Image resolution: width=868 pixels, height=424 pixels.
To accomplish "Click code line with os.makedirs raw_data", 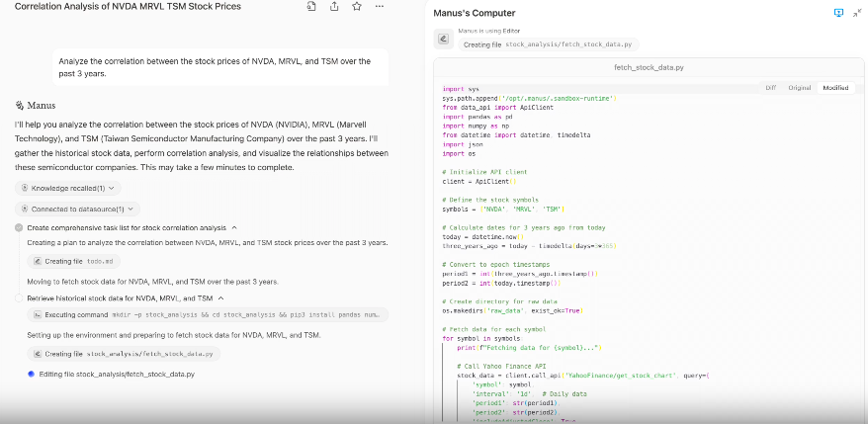I will click(x=512, y=310).
